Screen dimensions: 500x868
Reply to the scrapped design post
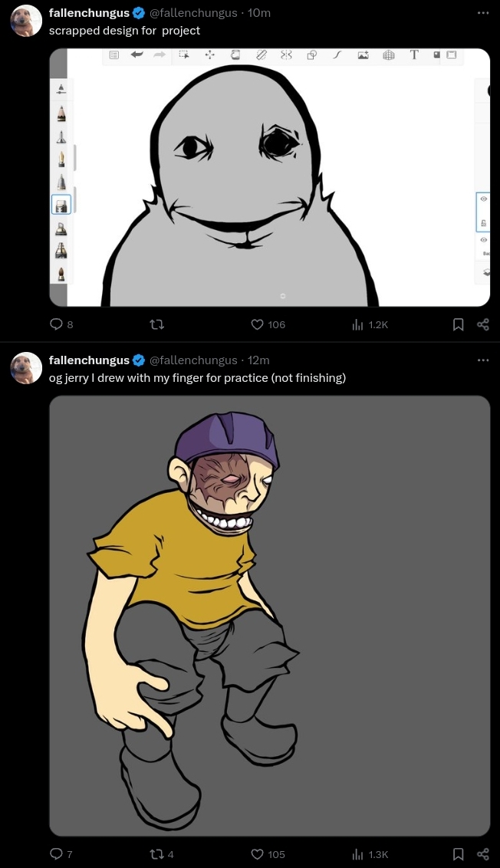(56, 324)
